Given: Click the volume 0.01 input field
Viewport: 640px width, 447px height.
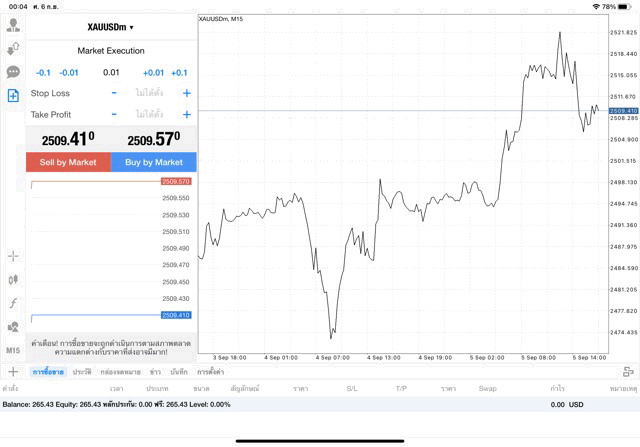Looking at the screenshot, I should point(111,72).
